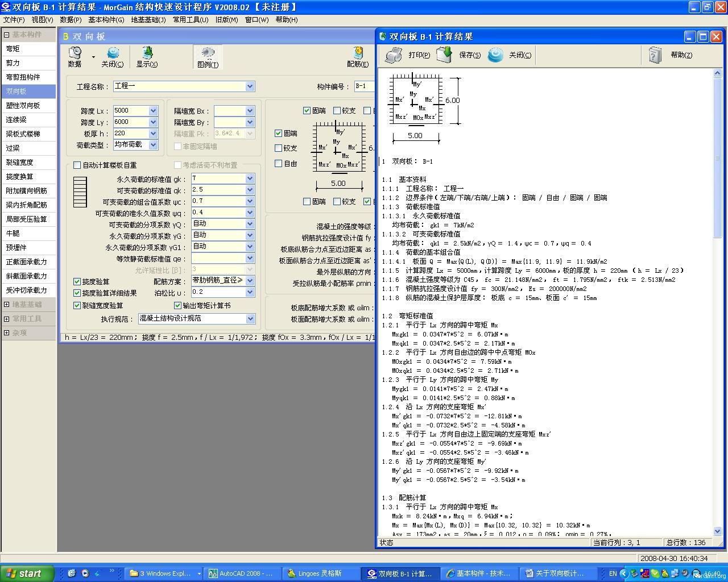Screen dimensions: 728x582
Task: Select 塑性双向板 in sidebar
Action: point(28,106)
